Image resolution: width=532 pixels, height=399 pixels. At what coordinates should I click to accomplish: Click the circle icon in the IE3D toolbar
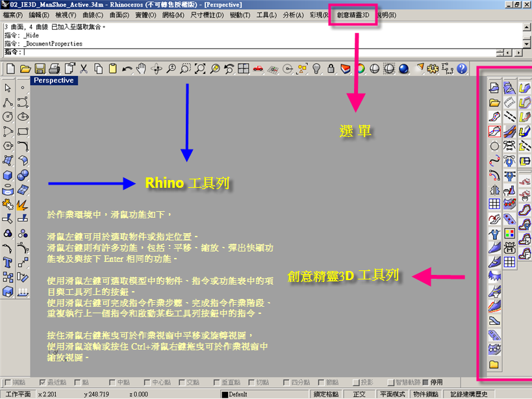(x=494, y=146)
